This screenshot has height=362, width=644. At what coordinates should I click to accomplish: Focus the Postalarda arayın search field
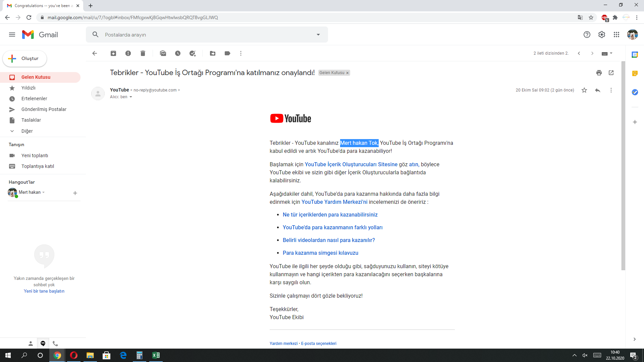[208, 35]
